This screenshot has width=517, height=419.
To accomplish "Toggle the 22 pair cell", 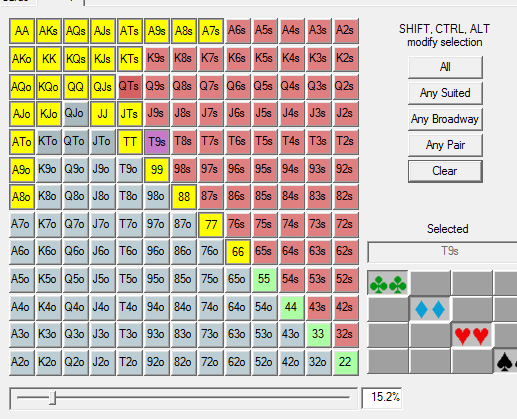I will (x=345, y=362).
